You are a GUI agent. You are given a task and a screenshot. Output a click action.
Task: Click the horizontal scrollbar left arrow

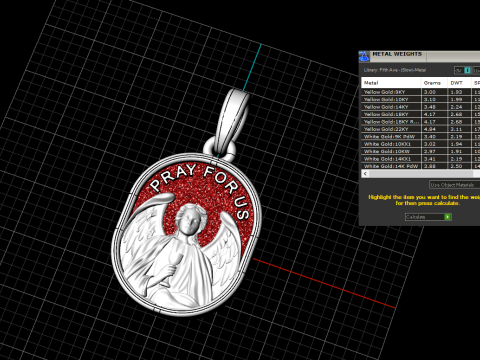[366, 174]
